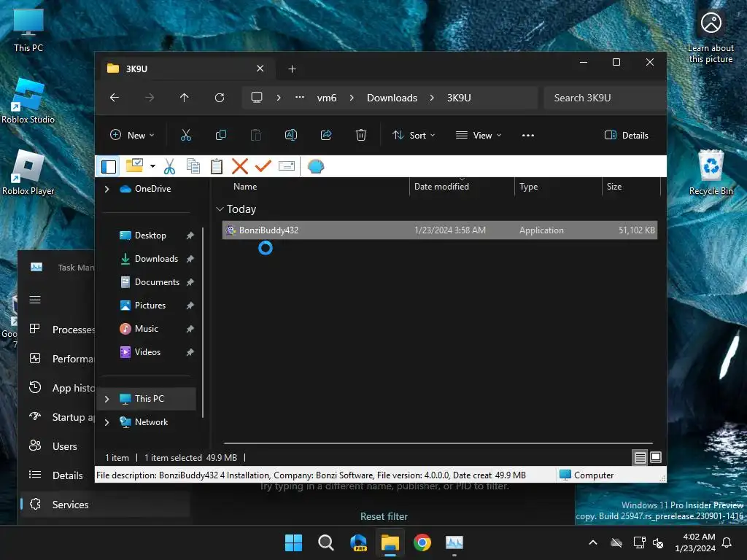Sort by Type column header
The image size is (747, 560).
tap(528, 187)
